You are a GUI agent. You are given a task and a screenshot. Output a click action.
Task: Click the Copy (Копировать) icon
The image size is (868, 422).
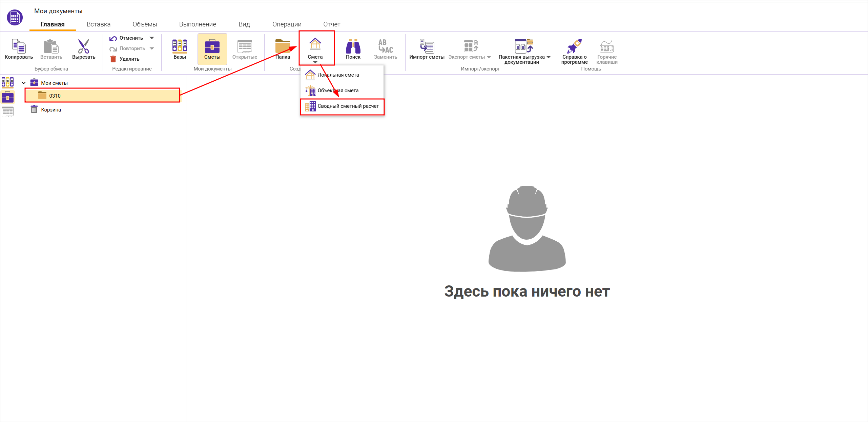[x=19, y=47]
